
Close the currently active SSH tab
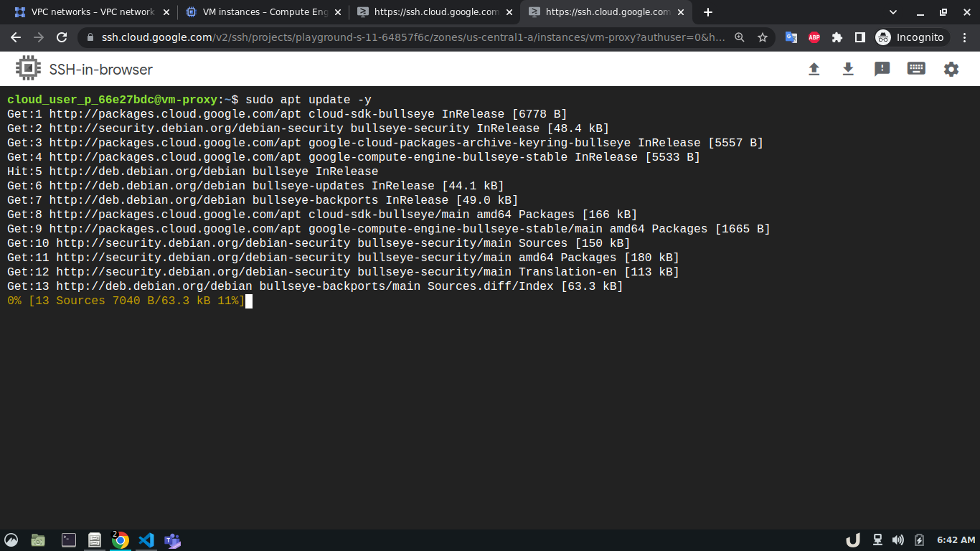coord(680,12)
